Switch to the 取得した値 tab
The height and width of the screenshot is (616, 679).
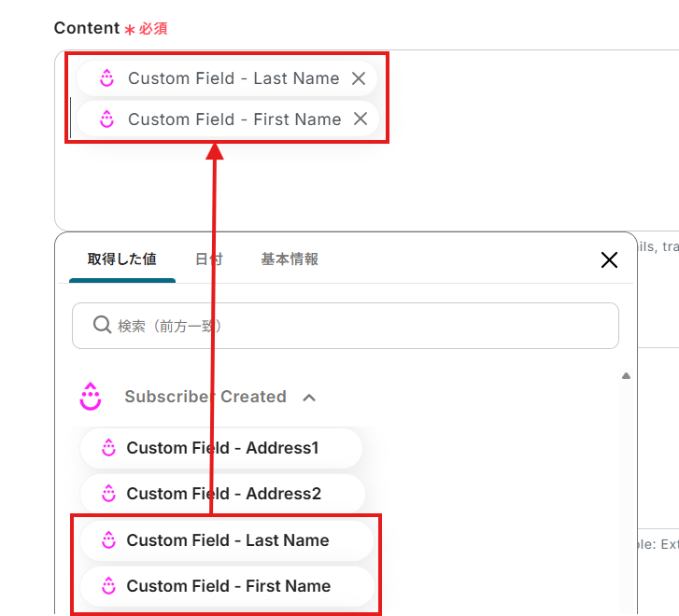pyautogui.click(x=121, y=259)
